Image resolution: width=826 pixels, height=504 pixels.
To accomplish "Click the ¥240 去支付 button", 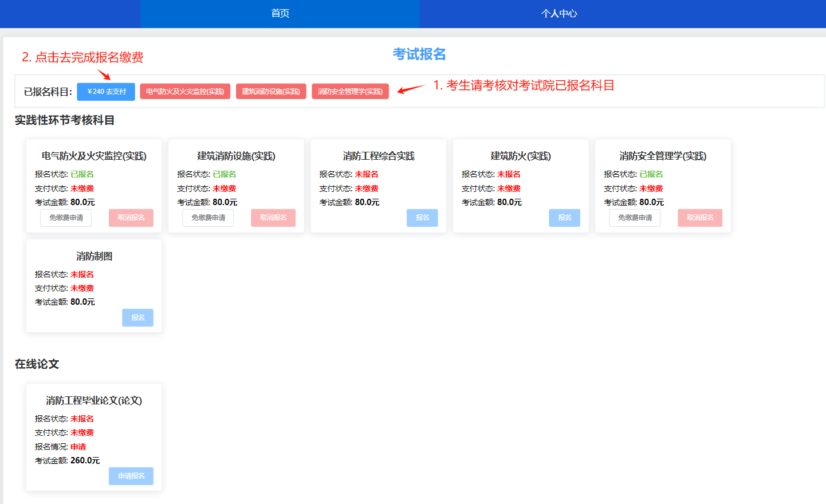I will [x=106, y=92].
